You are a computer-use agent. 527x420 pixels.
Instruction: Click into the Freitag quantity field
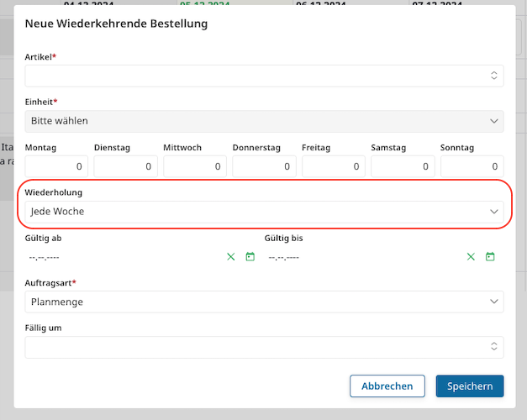pos(333,167)
